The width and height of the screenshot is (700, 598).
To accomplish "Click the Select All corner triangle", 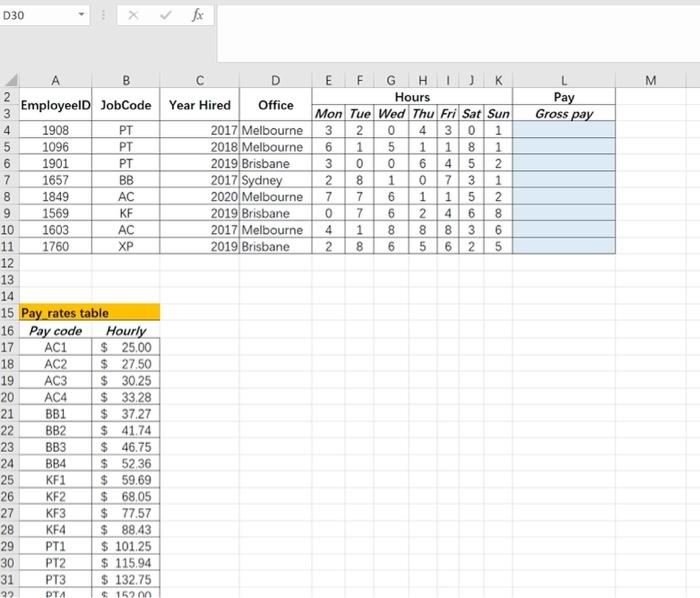I will (x=10, y=80).
